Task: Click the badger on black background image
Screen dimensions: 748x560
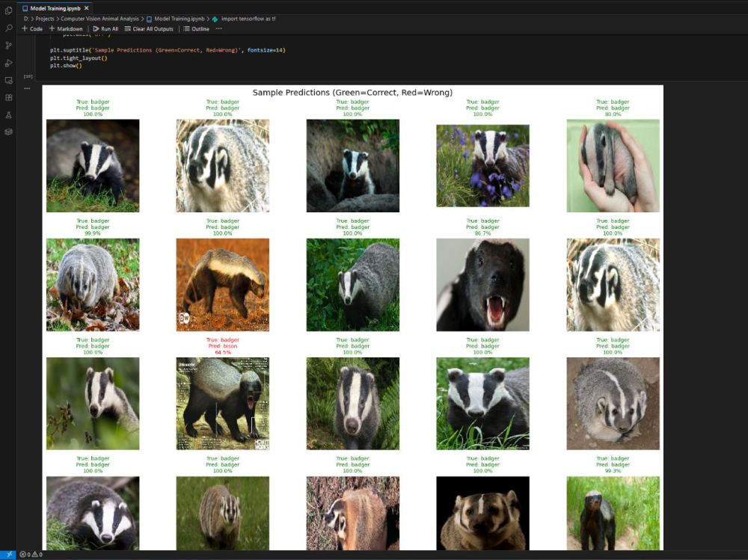Action: pos(482,513)
